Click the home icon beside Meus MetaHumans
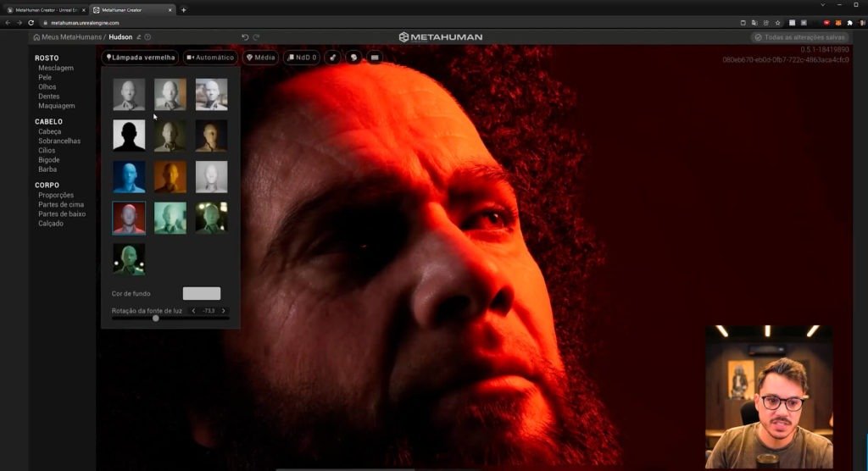 [36, 37]
